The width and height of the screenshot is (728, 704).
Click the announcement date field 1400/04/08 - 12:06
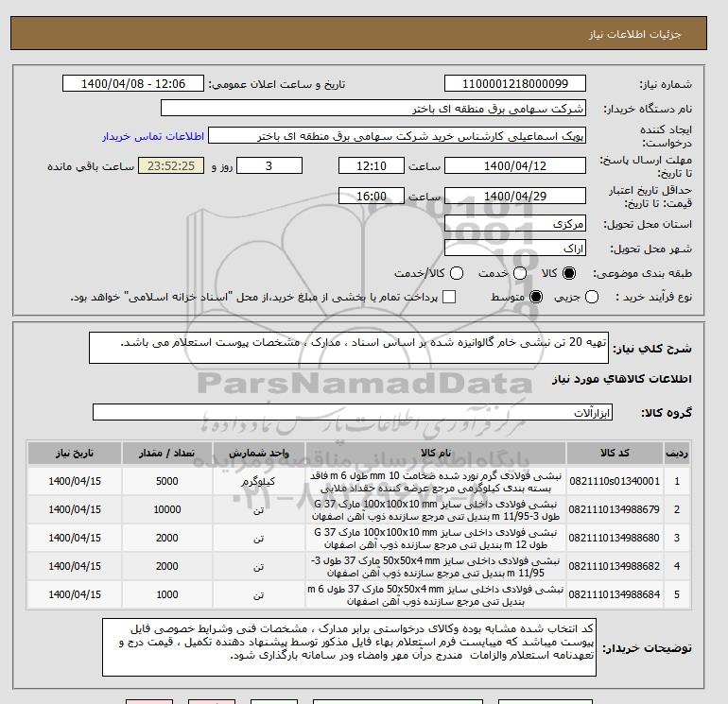[x=133, y=83]
